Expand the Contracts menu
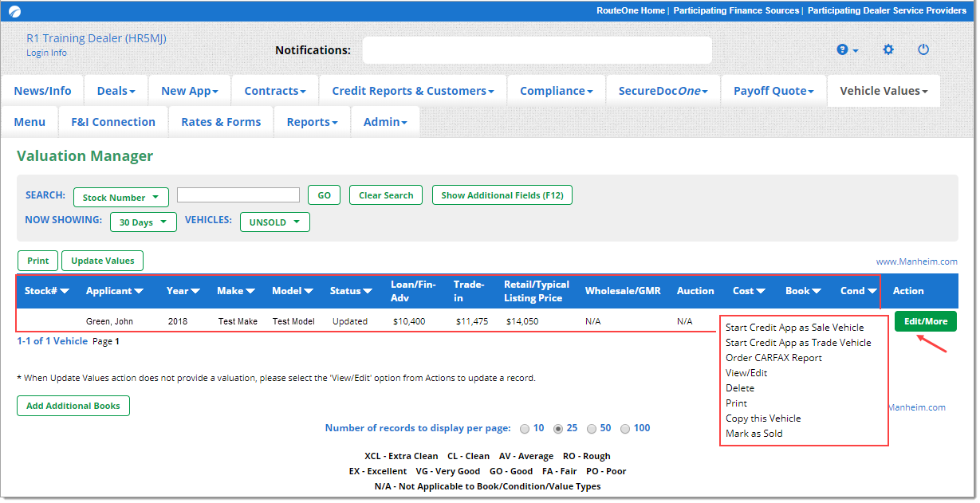Viewport: 980px width, 503px height. [275, 91]
